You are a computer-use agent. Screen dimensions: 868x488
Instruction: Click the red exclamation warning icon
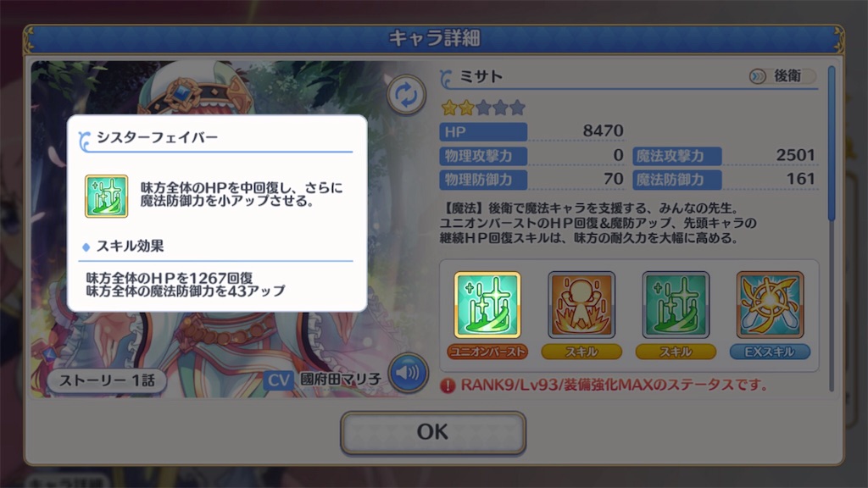(x=448, y=385)
